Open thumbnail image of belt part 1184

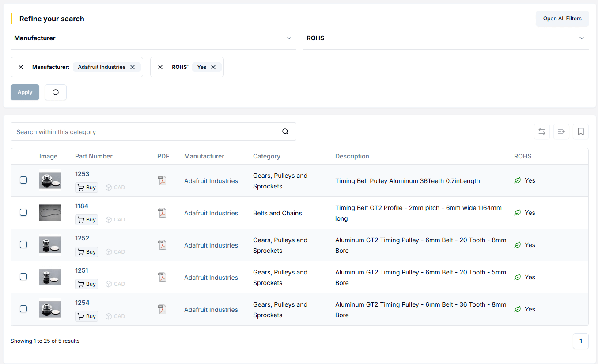50,213
